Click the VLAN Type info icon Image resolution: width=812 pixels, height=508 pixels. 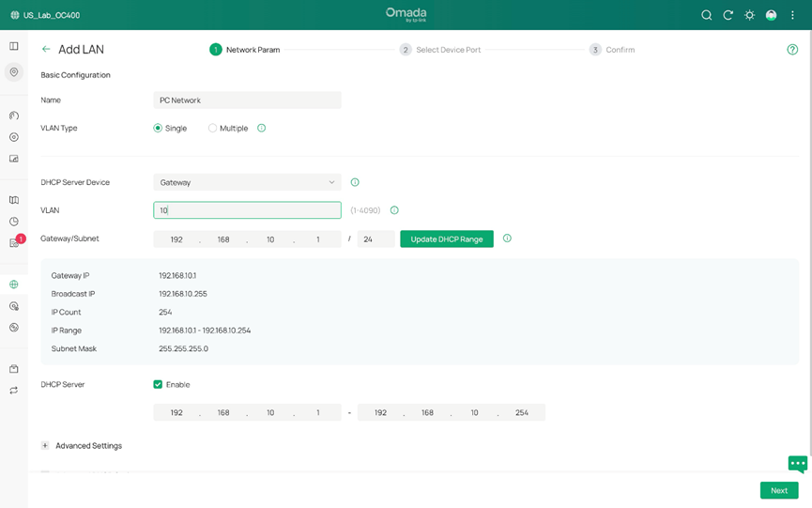[x=262, y=128]
